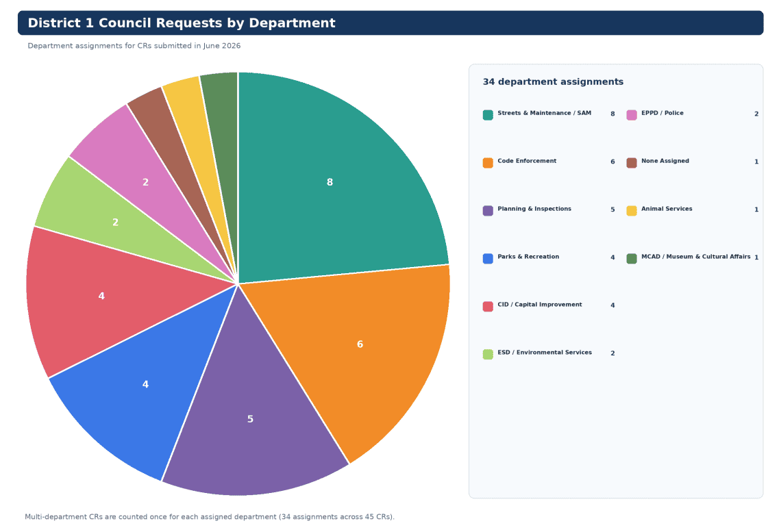Click the count 1 beside None Assigned
The width and height of the screenshot is (781, 532).
pyautogui.click(x=756, y=162)
